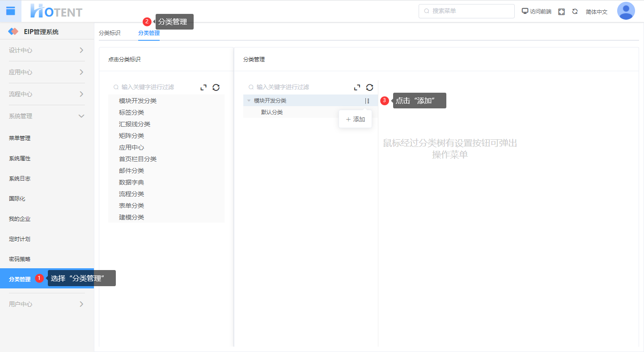Switch to the 分类标识 tab
Screen dimensions: 644x352
pos(110,33)
